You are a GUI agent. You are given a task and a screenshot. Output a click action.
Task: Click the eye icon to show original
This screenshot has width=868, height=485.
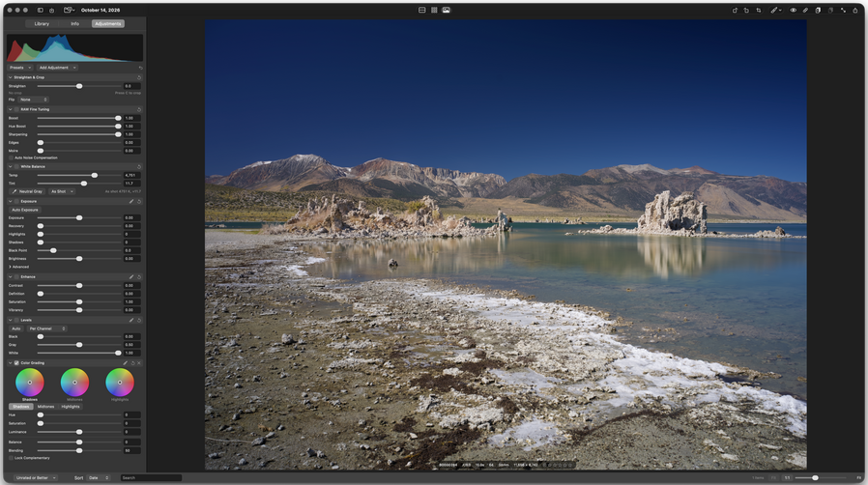(x=794, y=10)
